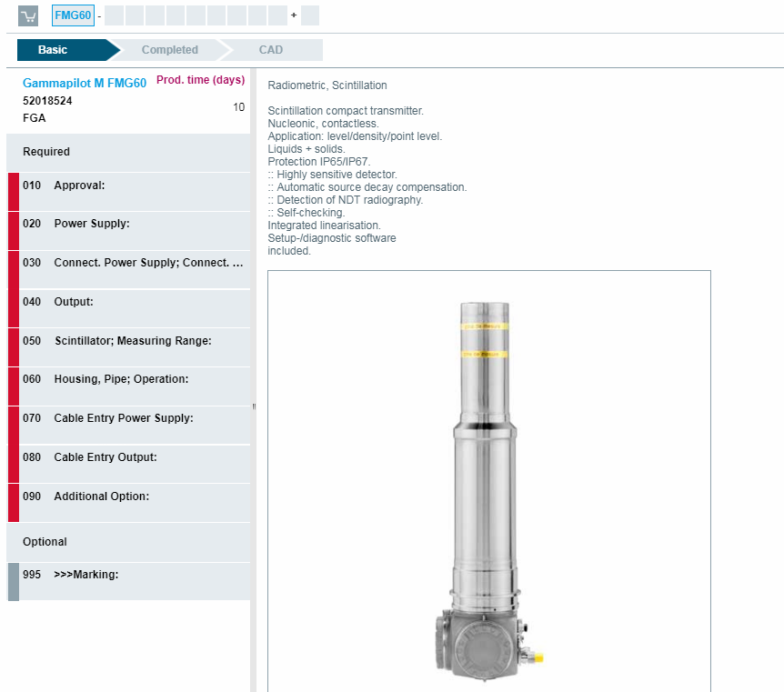Click the Prod. time (days) label
This screenshot has height=692, width=784.
pyautogui.click(x=200, y=80)
